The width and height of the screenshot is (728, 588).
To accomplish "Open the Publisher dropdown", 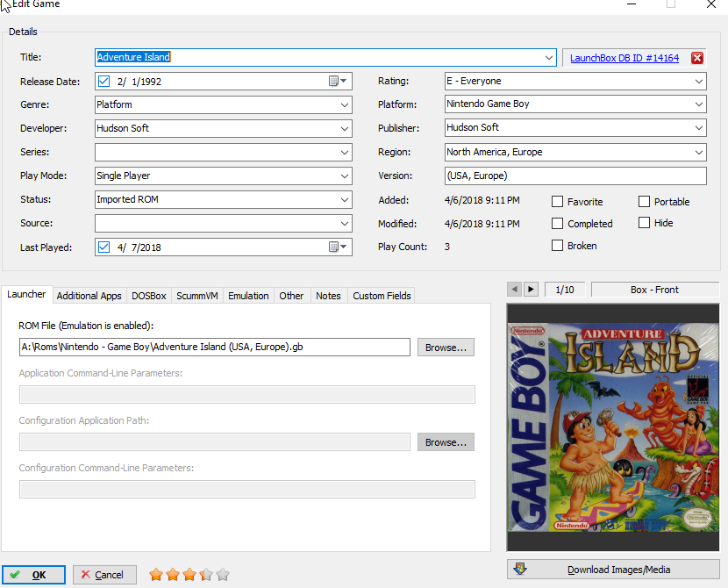I will [x=699, y=128].
